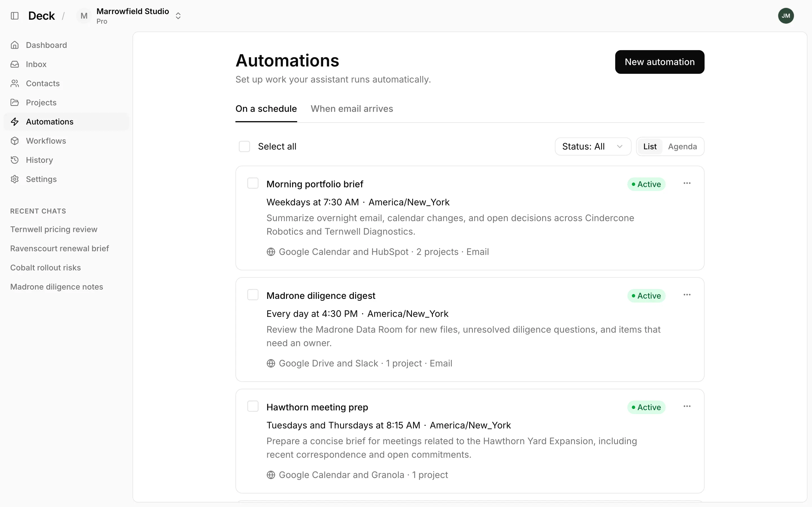Viewport: 812px width, 507px height.
Task: Tick the Madrone diligence digest checkbox
Action: pos(253,295)
